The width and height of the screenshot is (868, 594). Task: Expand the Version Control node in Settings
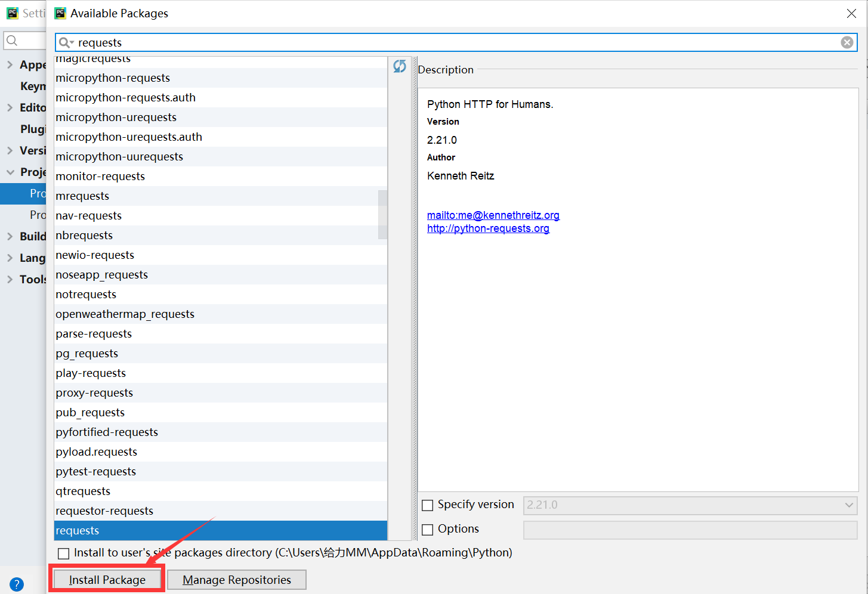pos(10,150)
